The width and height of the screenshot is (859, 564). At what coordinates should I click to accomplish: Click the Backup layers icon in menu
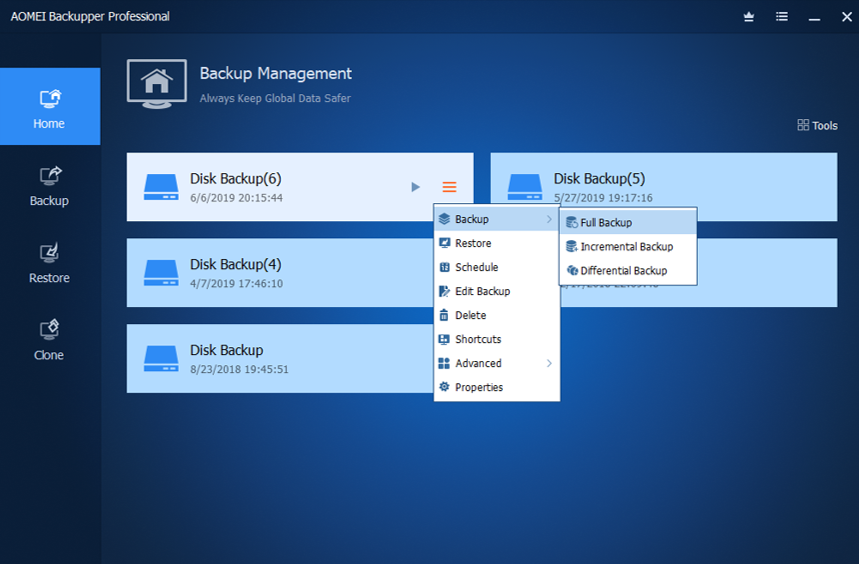pyautogui.click(x=444, y=219)
